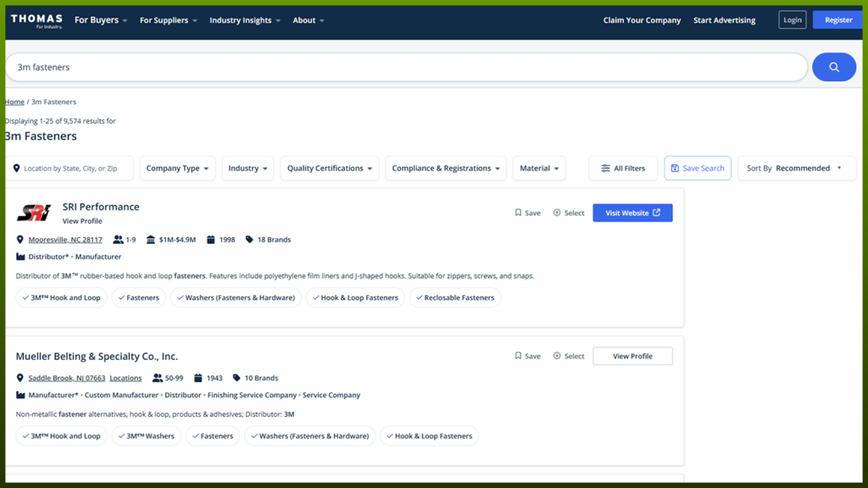Toggle SRI Performance's Fasteners tag
Viewport: 868px width, 488px height.
pyautogui.click(x=138, y=297)
